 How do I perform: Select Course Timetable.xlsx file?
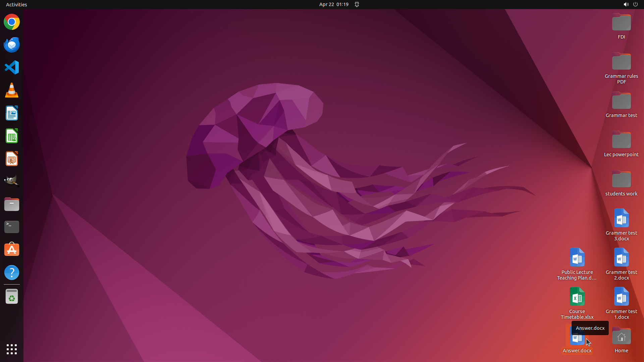click(x=577, y=297)
